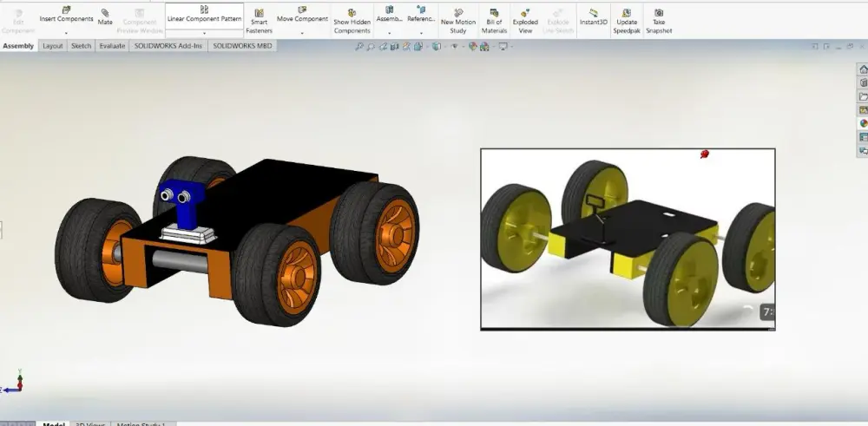Open the SOLIDWORKS Add-Ins tab
This screenshot has width=868, height=426.
coord(168,46)
